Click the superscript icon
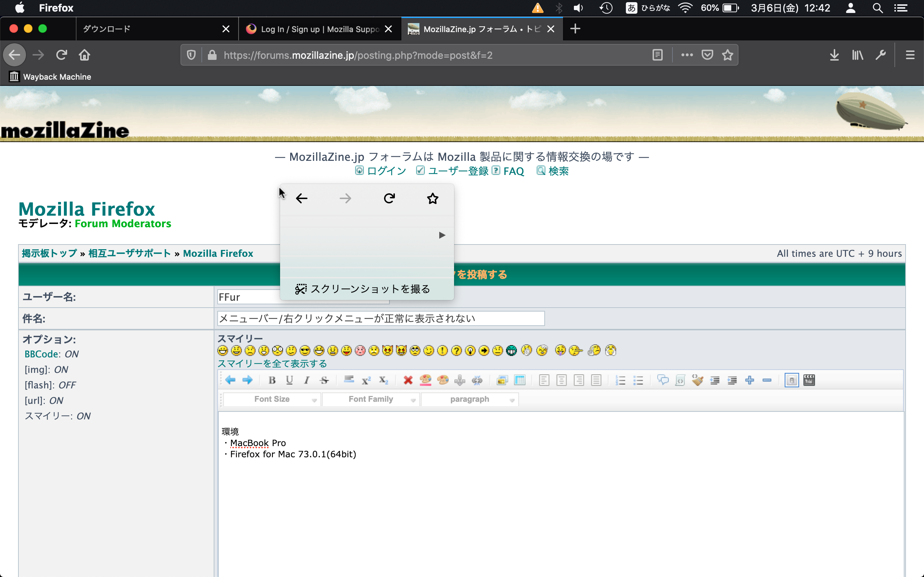924x577 pixels. (366, 380)
